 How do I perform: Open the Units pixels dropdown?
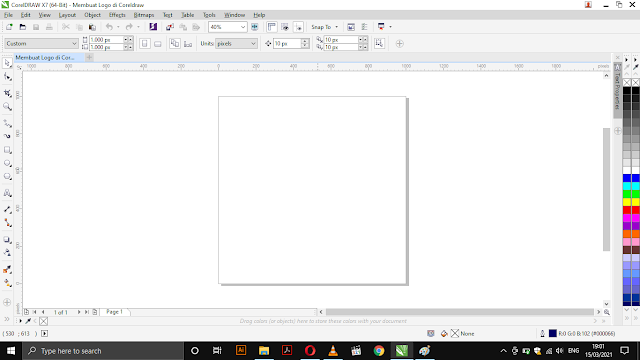pos(253,44)
